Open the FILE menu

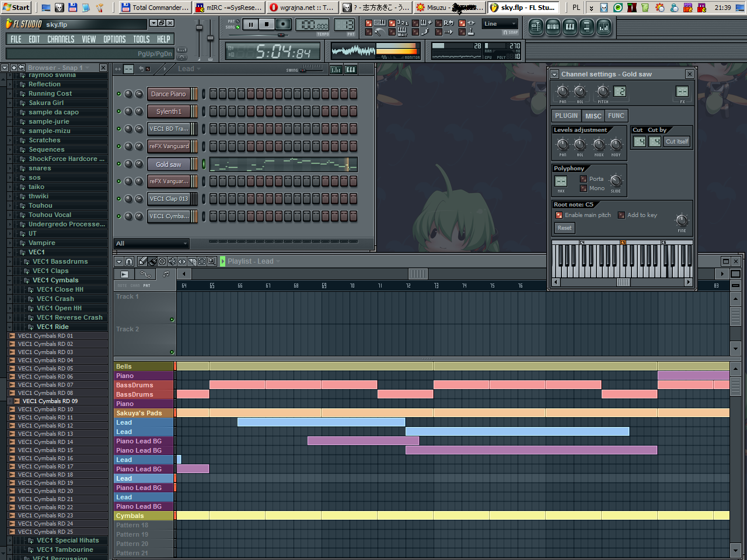(x=16, y=39)
